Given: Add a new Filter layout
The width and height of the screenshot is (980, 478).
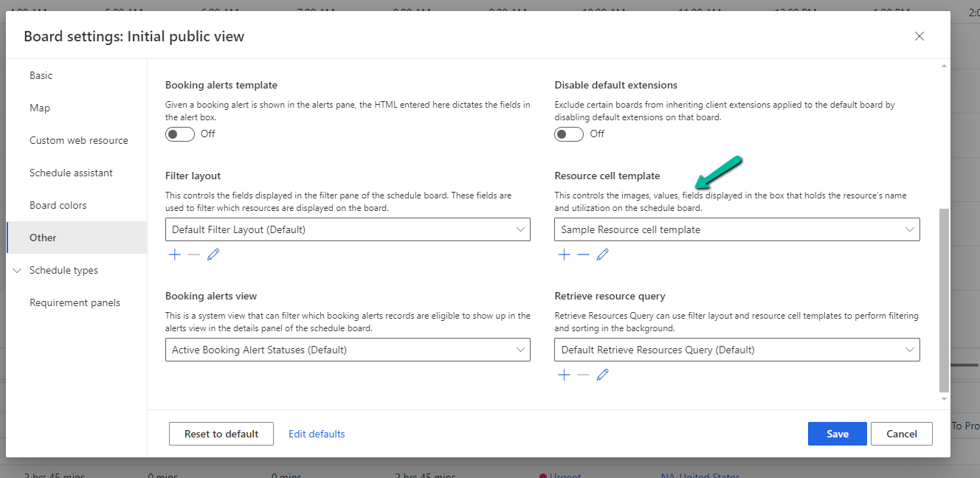Looking at the screenshot, I should (175, 254).
